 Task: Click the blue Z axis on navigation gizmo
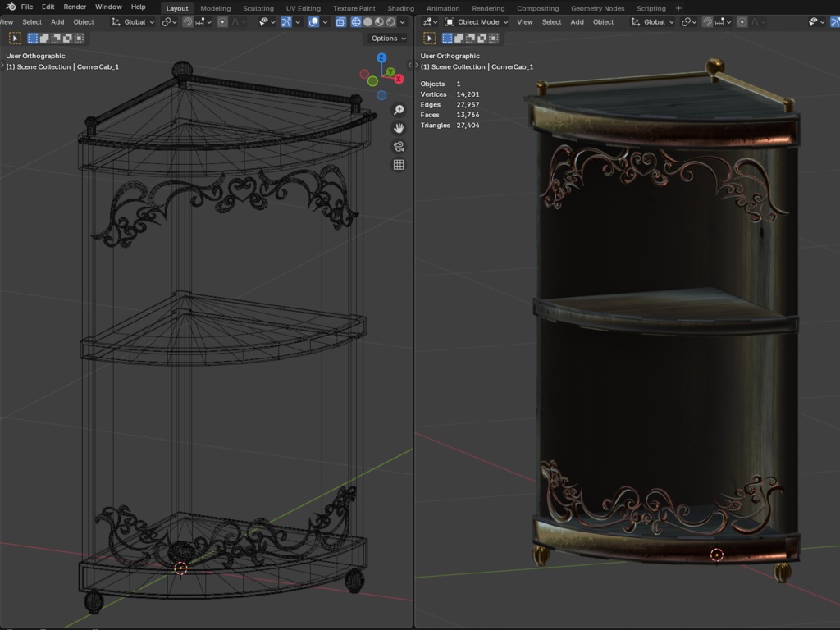coord(381,58)
